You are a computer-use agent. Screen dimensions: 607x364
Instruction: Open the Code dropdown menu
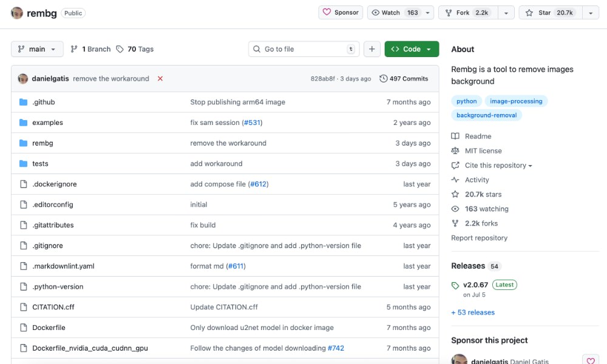tap(412, 49)
